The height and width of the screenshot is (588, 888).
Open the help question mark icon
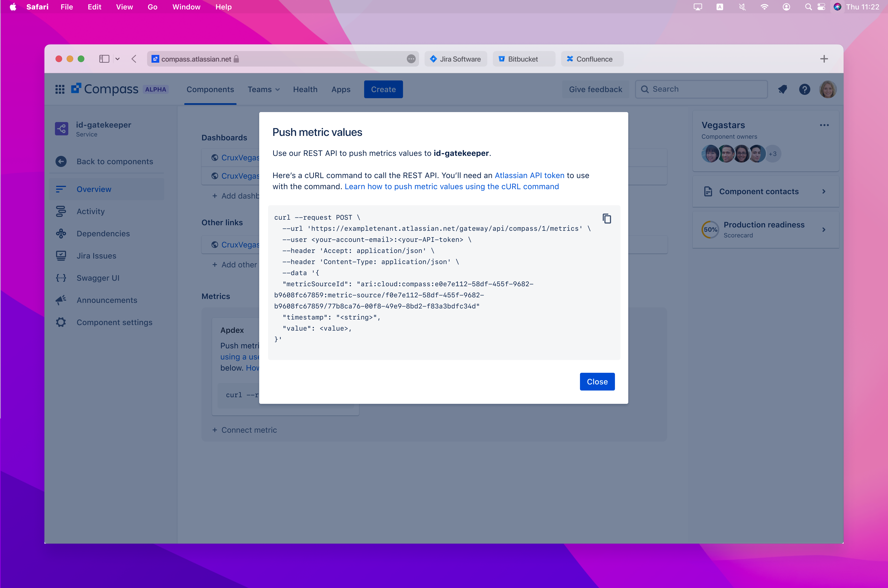pos(804,89)
